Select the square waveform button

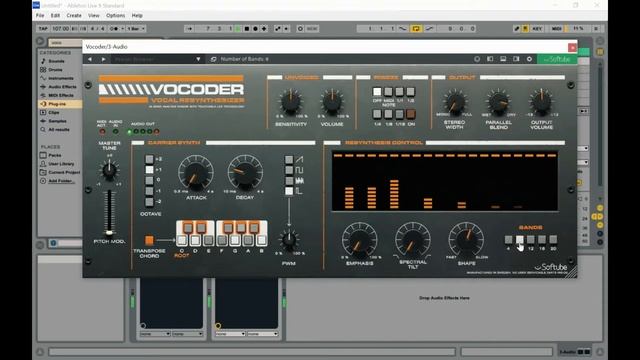[289, 170]
